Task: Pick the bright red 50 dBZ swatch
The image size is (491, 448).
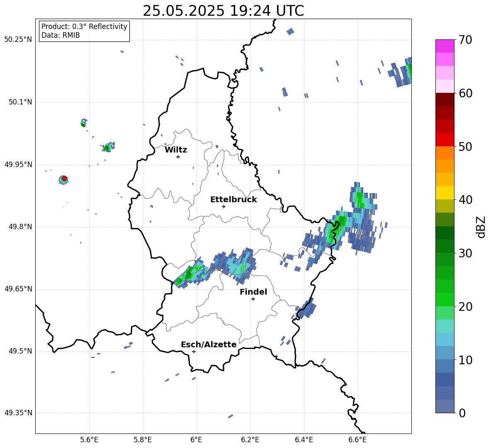Action: click(x=445, y=139)
